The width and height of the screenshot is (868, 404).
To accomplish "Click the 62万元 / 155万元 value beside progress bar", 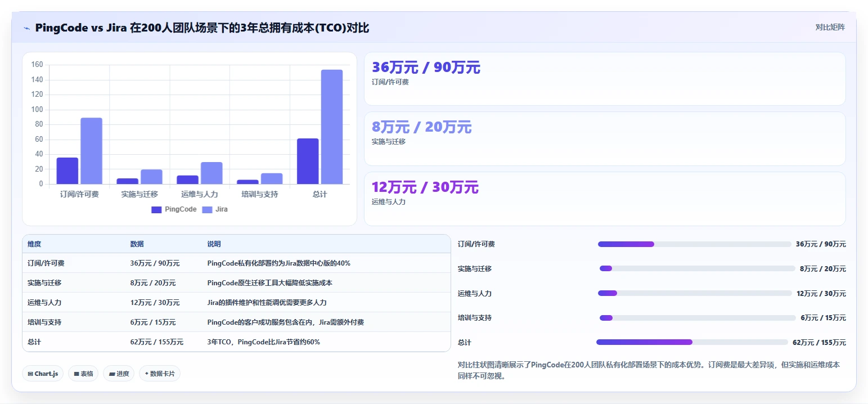I will pyautogui.click(x=819, y=343).
